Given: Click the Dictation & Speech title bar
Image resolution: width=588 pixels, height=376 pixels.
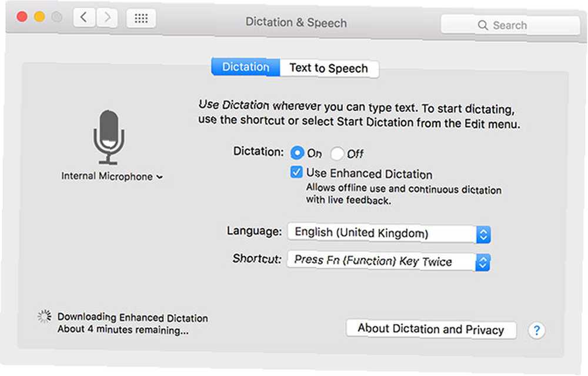Looking at the screenshot, I should [x=296, y=23].
